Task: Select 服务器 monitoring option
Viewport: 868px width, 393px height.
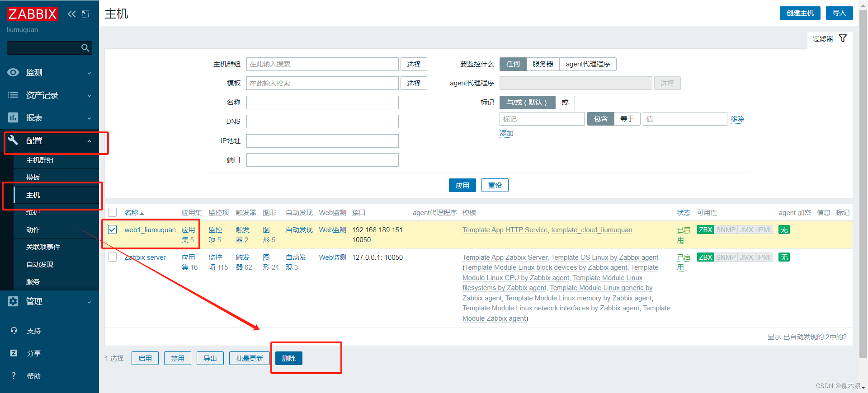Action: pos(543,64)
